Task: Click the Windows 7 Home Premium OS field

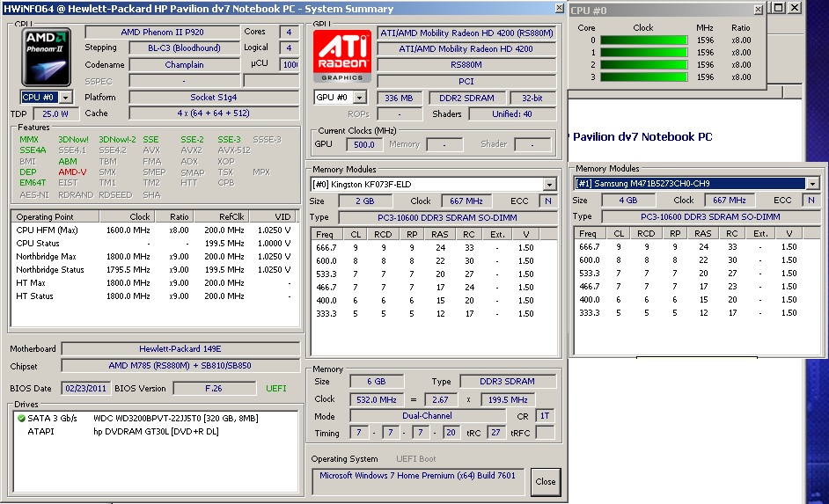Action: (x=418, y=481)
